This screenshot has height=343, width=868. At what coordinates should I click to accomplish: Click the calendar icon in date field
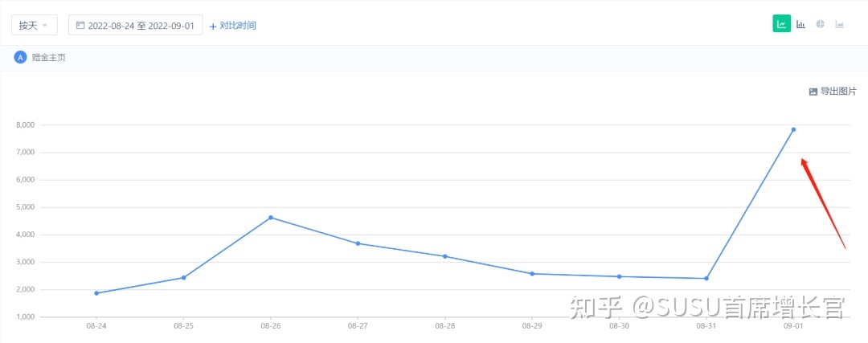[80, 25]
